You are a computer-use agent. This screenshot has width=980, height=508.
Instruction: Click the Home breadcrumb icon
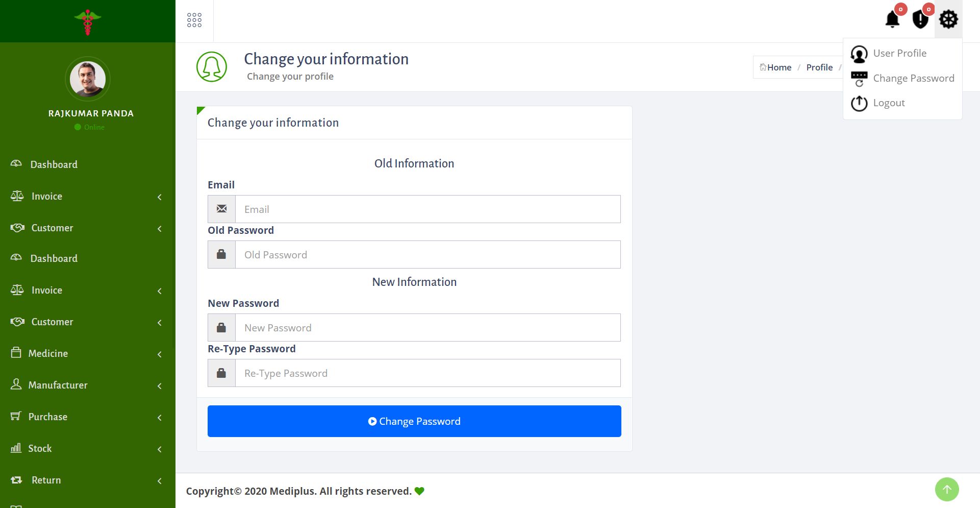click(763, 67)
